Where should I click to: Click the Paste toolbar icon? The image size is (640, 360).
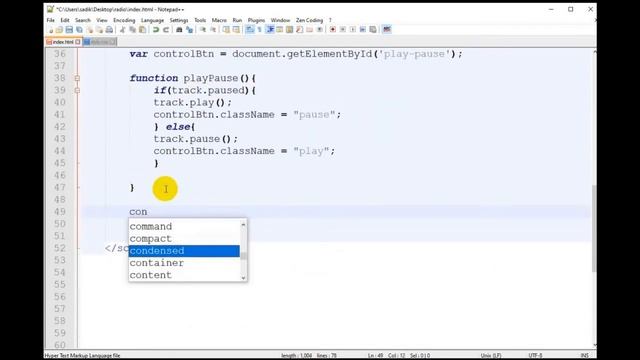[x=142, y=29]
